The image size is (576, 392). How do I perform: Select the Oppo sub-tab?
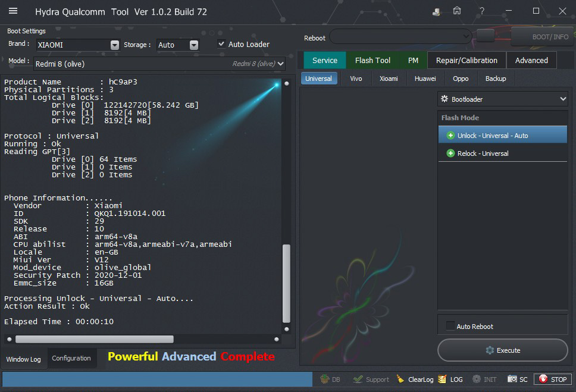[461, 79]
